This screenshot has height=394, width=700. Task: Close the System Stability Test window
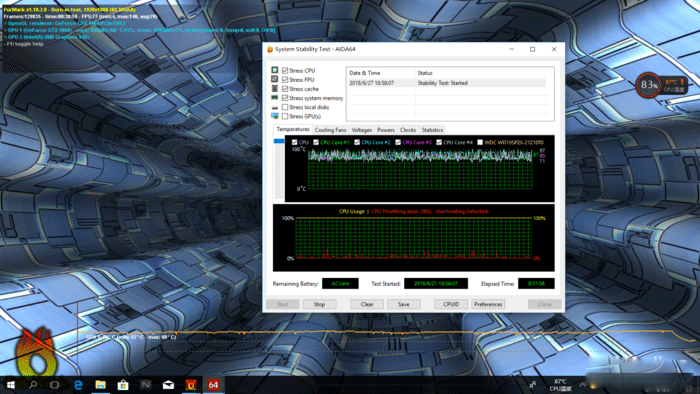(554, 49)
